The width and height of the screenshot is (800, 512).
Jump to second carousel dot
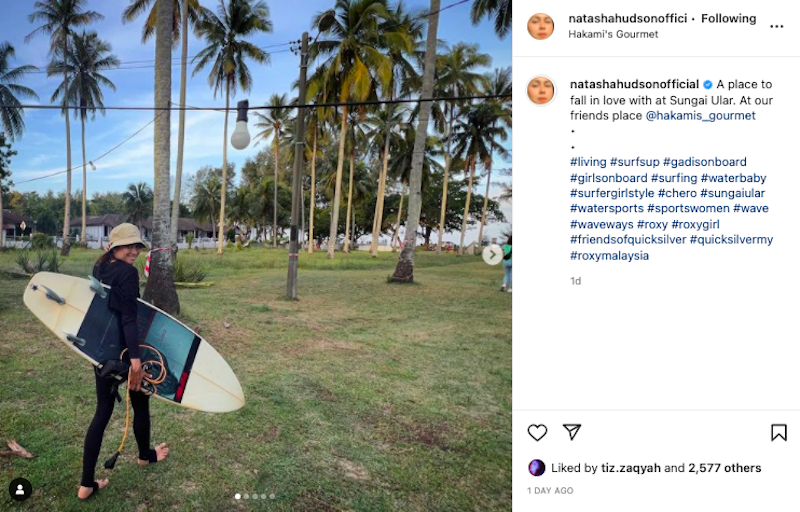[246, 496]
